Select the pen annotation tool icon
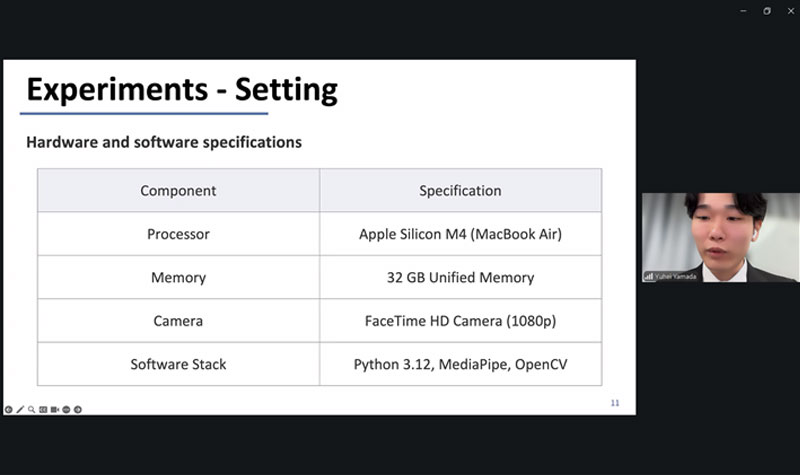 click(20, 409)
